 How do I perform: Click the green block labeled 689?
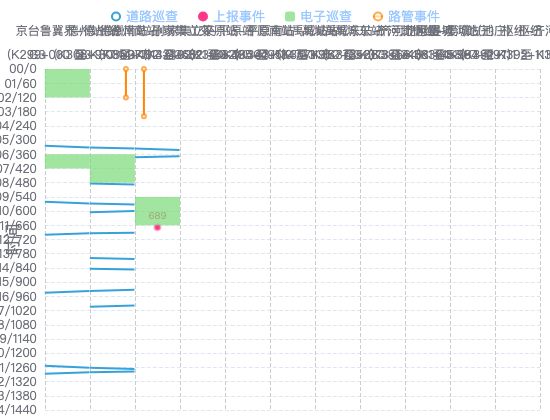pos(158,211)
